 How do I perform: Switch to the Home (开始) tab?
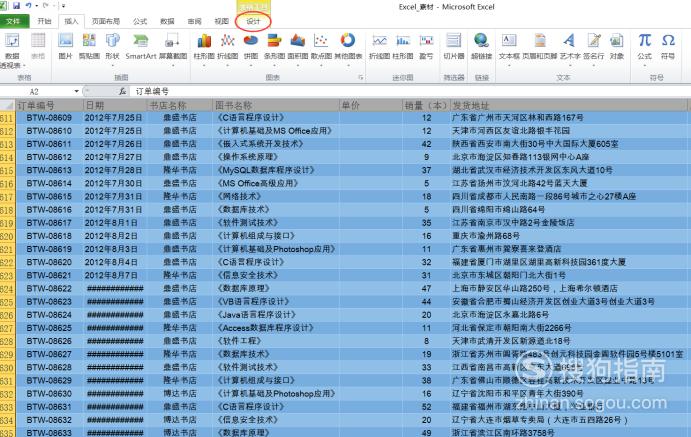tap(45, 21)
